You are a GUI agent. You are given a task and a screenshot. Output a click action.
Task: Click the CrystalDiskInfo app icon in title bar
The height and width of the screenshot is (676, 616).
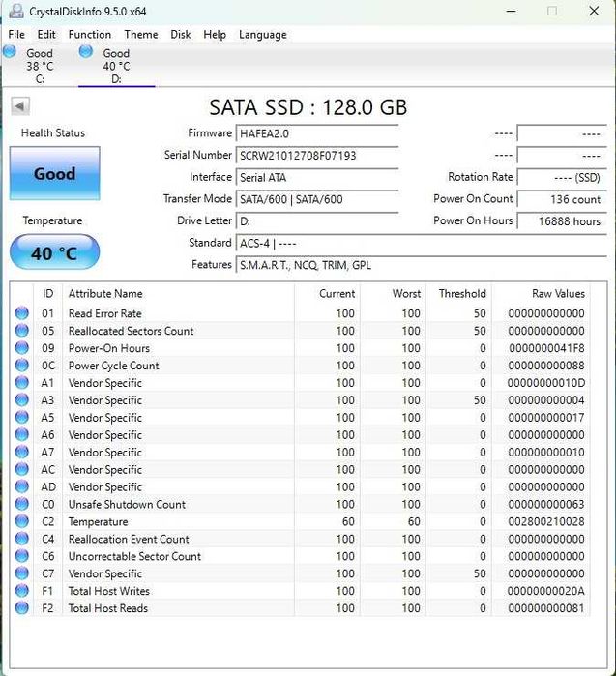tap(15, 12)
